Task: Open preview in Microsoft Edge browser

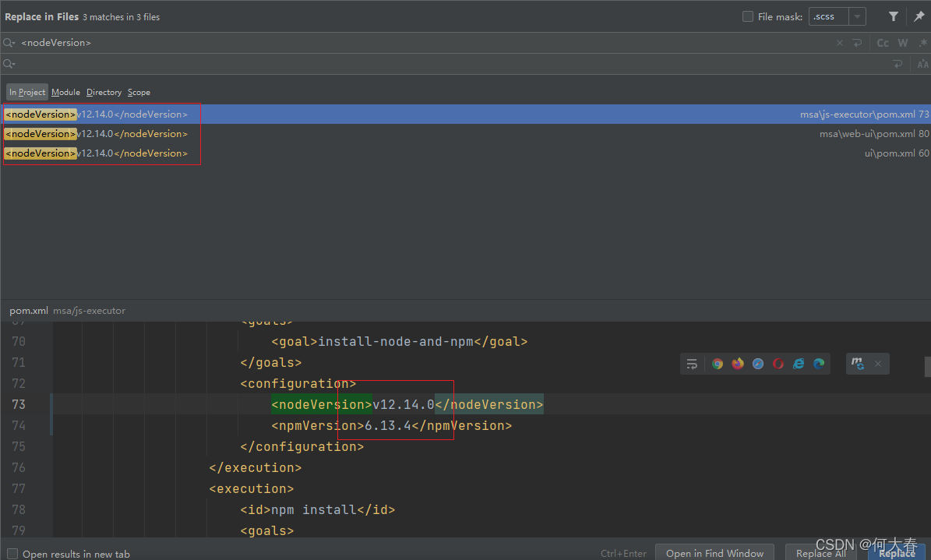Action: pyautogui.click(x=819, y=364)
